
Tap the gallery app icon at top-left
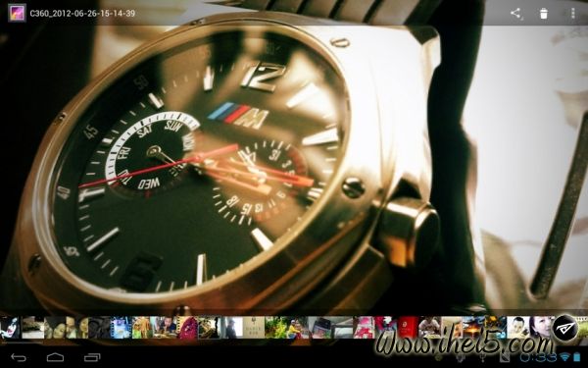tap(17, 13)
